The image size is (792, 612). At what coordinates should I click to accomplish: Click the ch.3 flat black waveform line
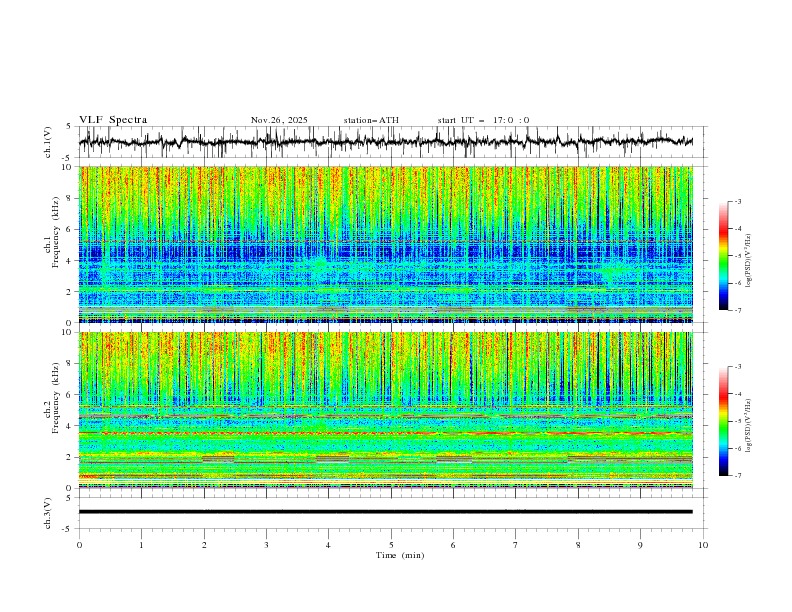pyautogui.click(x=386, y=512)
